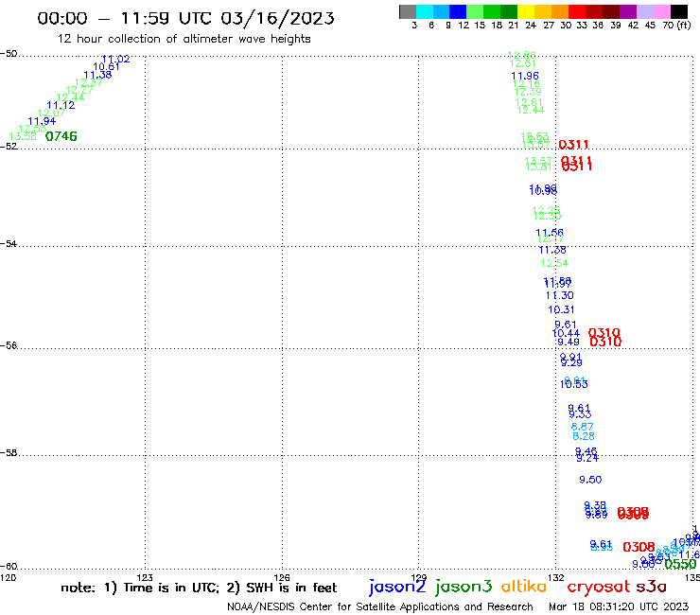
Task: Click the latitude axis label '-54'
Action: pos(9,244)
